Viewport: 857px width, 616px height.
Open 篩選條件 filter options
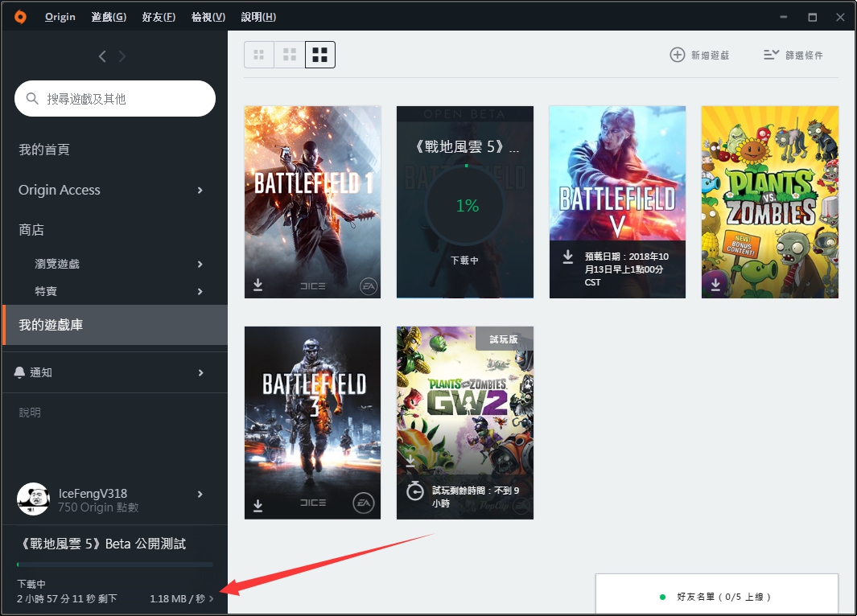tap(793, 55)
